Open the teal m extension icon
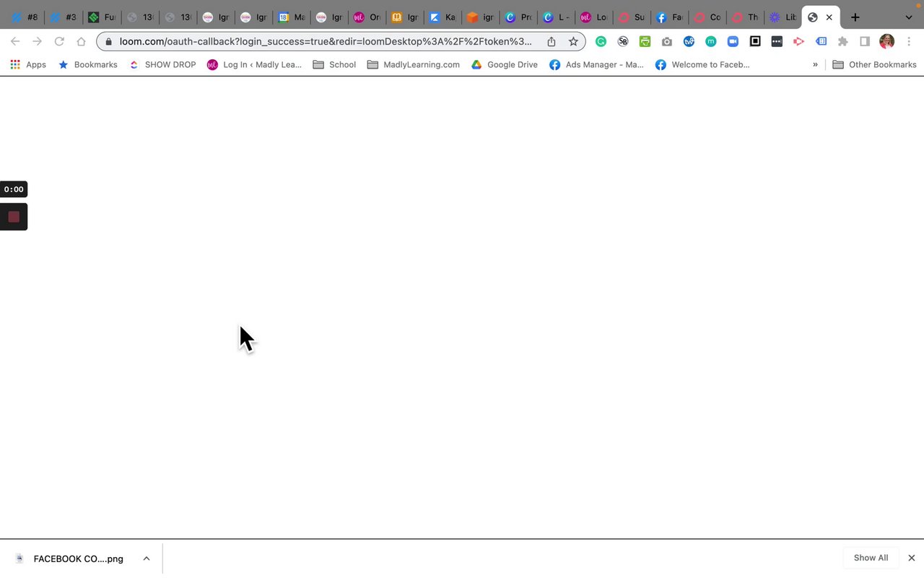924x578 pixels. (711, 42)
